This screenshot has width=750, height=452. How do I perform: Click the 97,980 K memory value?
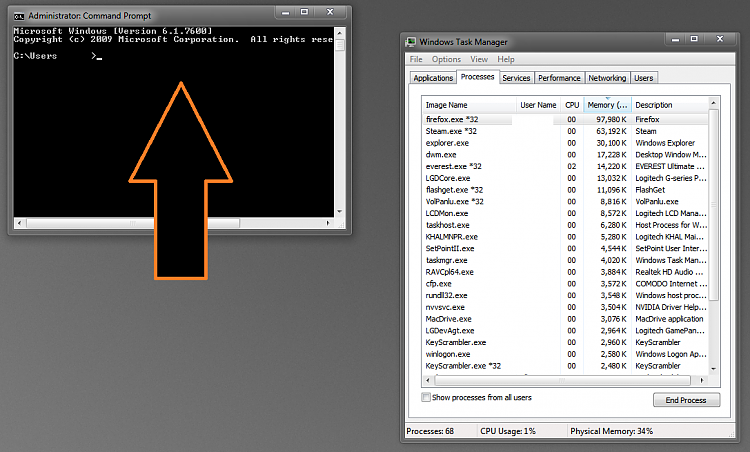click(611, 120)
